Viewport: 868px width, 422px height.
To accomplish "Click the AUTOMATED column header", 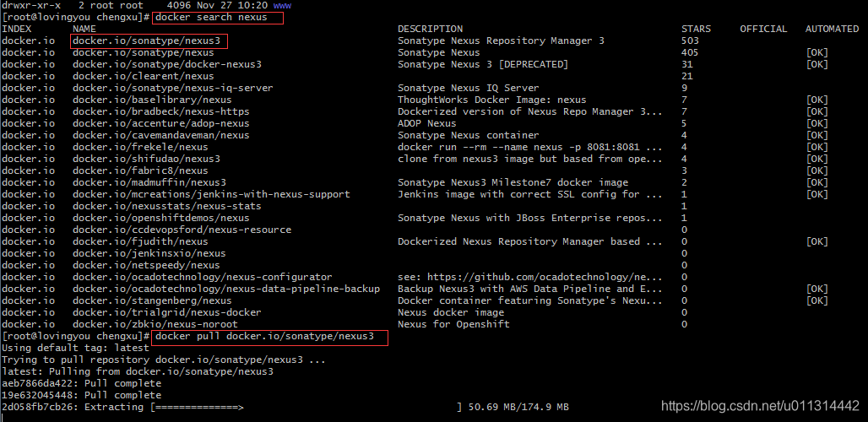I will coord(832,29).
